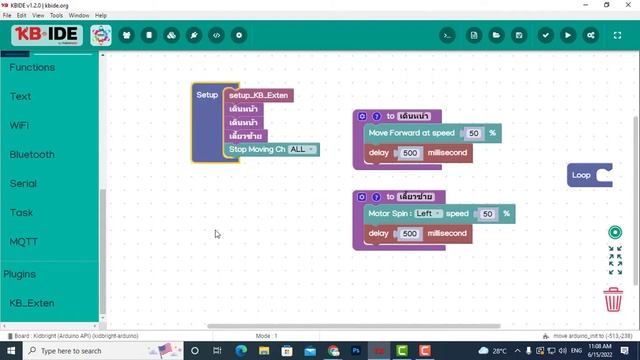
Task: Open the Tools menu
Action: (56, 16)
